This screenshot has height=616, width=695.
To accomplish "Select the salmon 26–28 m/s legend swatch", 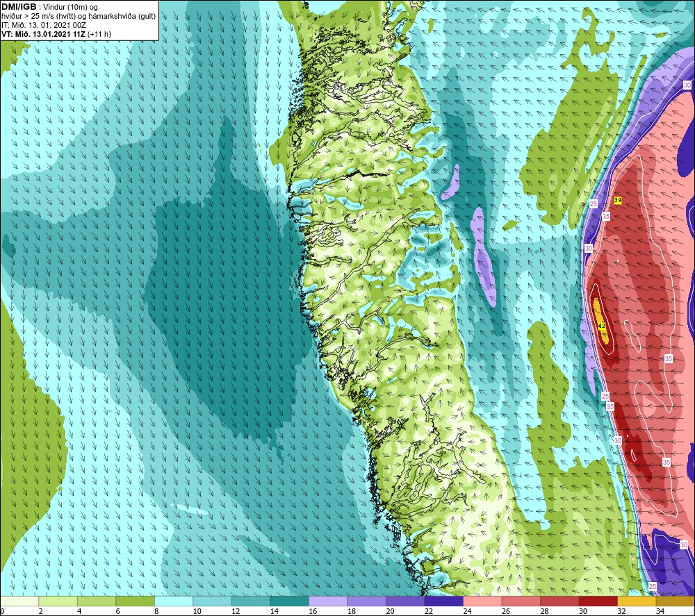I will pos(521,601).
